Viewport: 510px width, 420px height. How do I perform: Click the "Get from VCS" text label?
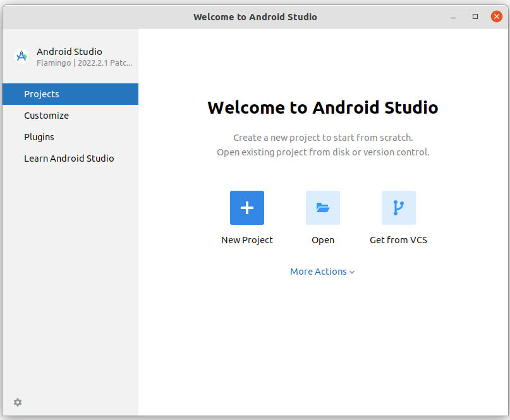click(x=399, y=240)
